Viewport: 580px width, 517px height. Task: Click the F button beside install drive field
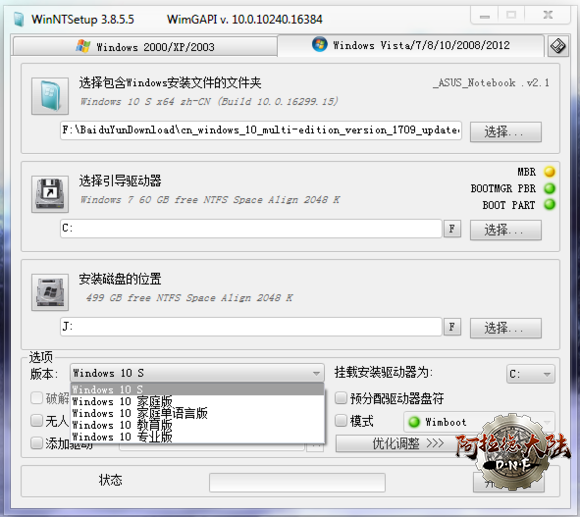pos(452,327)
